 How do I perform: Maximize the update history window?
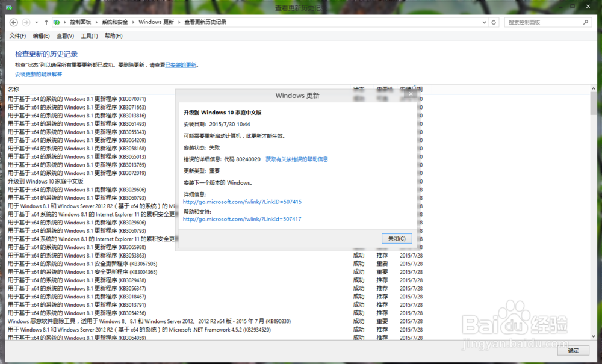pyautogui.click(x=573, y=6)
